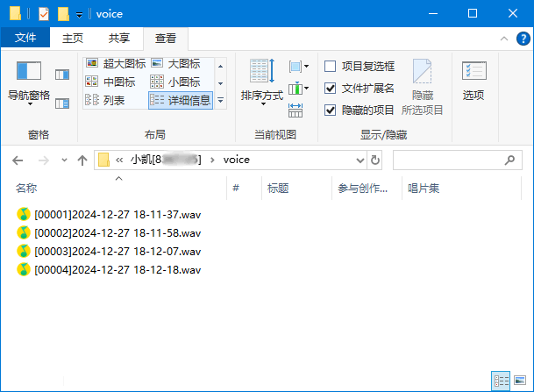The image size is (534, 392).
Task: Select the file [00003]2024-12-27 18-12-07.wav
Action: pyautogui.click(x=117, y=251)
